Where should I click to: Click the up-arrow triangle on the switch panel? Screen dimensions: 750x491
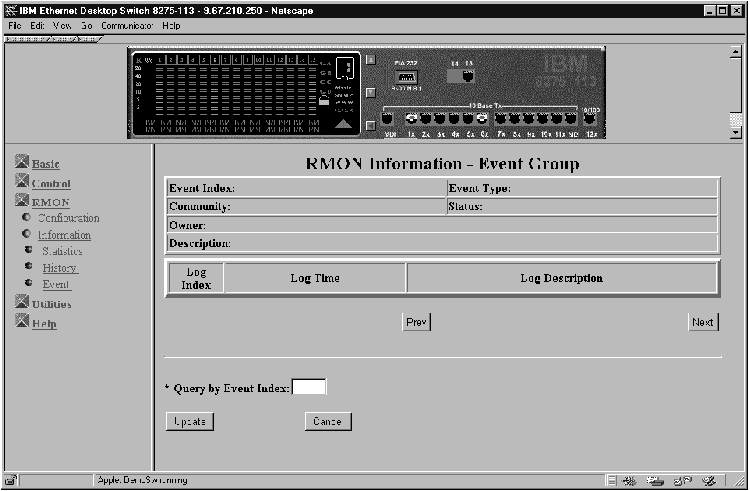(x=343, y=123)
